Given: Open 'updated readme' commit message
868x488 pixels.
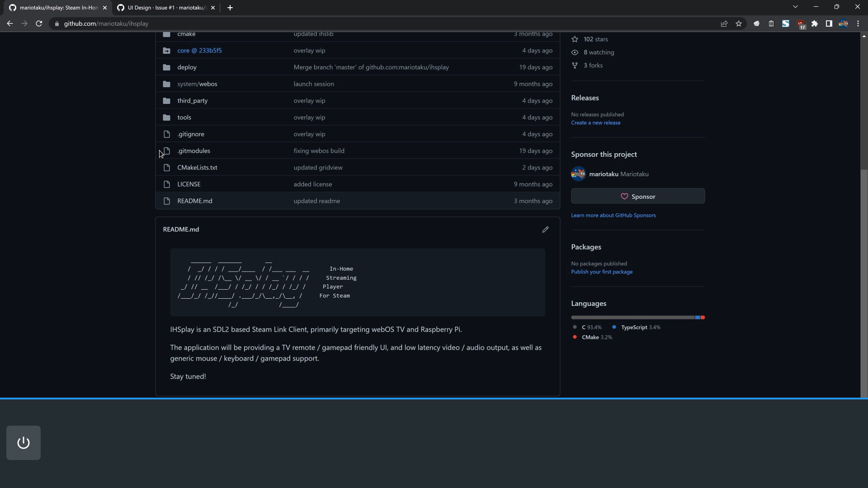Looking at the screenshot, I should [x=317, y=201].
